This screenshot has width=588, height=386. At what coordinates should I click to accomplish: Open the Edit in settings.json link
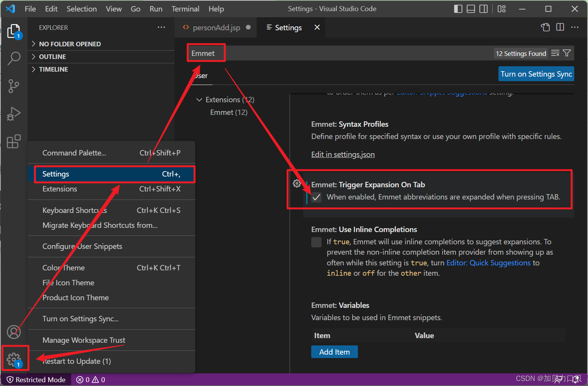tap(343, 154)
